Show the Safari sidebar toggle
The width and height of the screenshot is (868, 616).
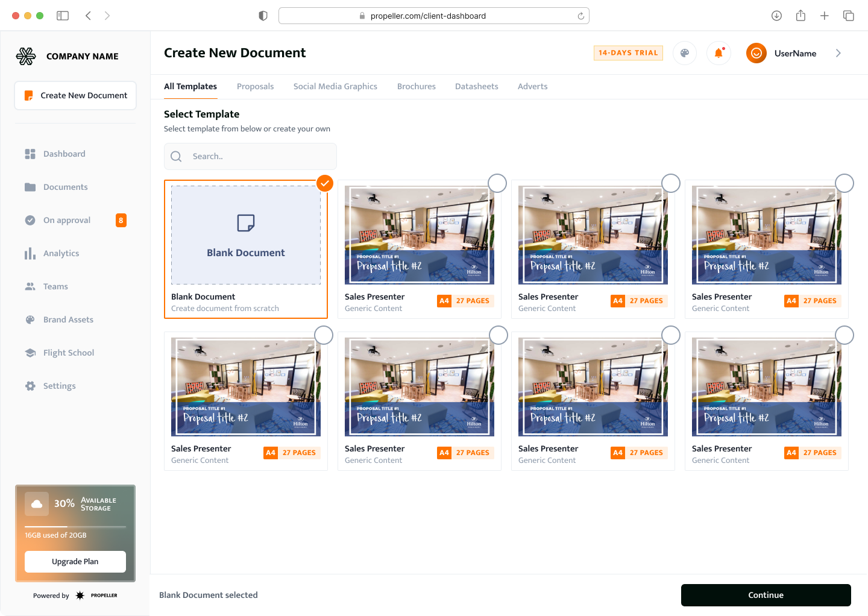pos(63,16)
